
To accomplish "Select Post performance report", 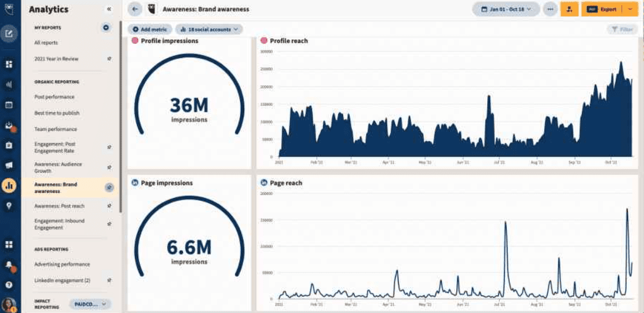I will point(54,97).
